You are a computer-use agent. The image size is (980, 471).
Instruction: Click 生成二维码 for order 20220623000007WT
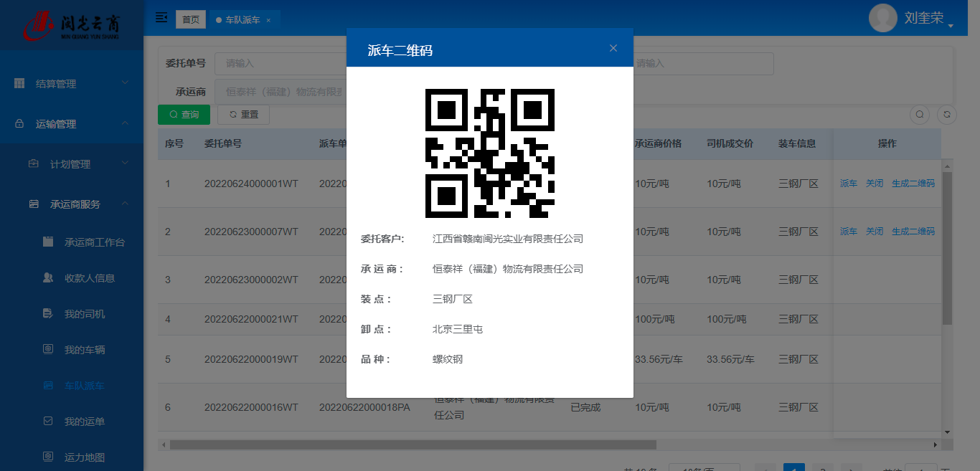(913, 232)
